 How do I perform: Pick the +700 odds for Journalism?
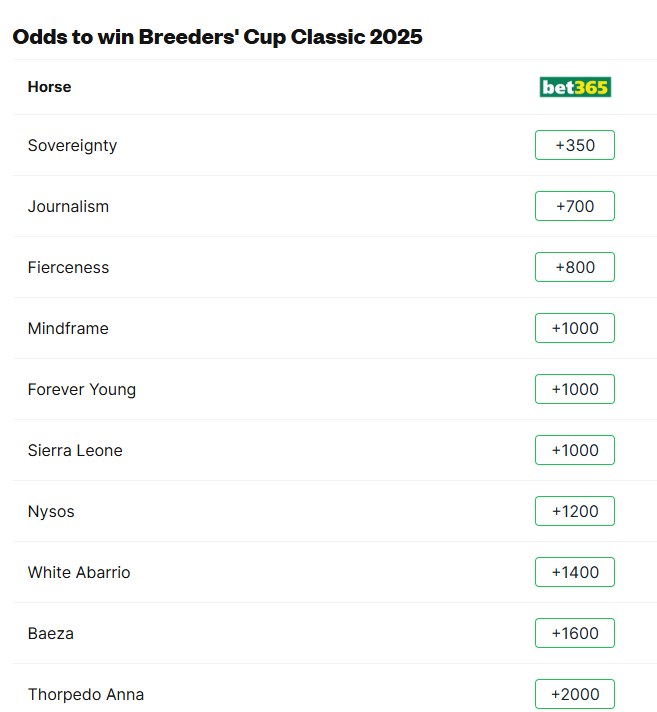574,206
